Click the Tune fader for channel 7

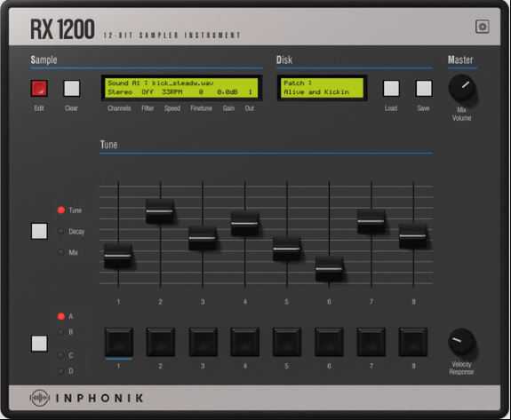371,221
